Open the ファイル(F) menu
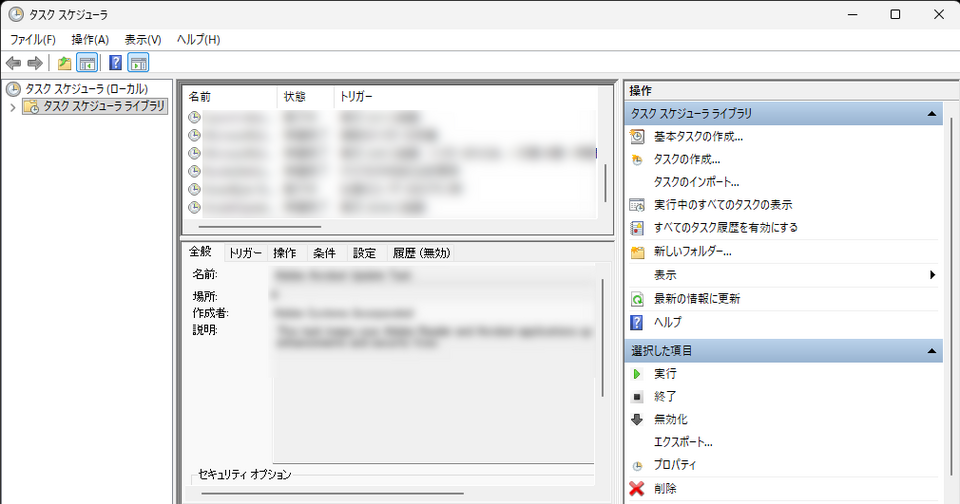The width and height of the screenshot is (960, 504). [32, 40]
